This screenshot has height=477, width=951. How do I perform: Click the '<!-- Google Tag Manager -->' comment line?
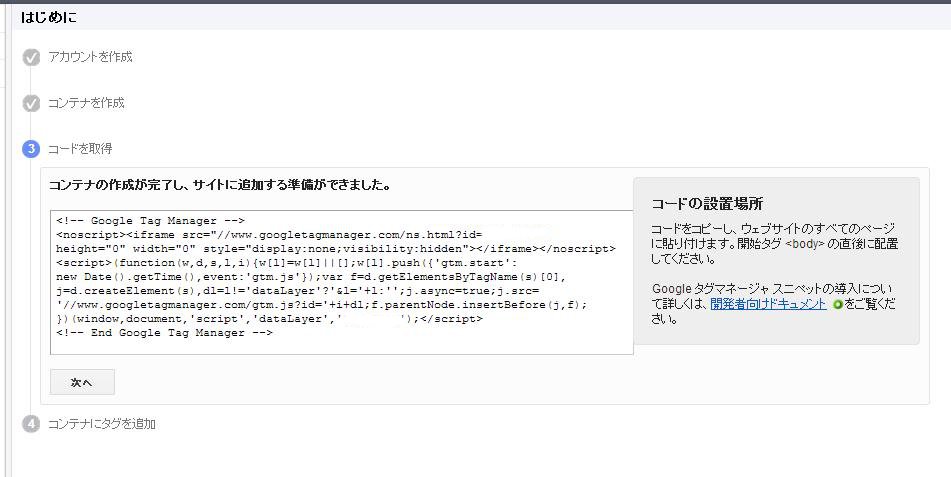click(150, 221)
